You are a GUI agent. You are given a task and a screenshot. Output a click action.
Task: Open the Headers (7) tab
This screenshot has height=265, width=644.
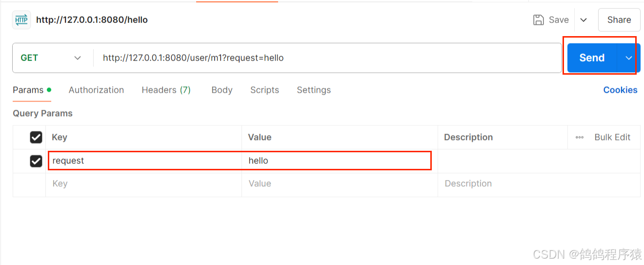[x=166, y=90]
